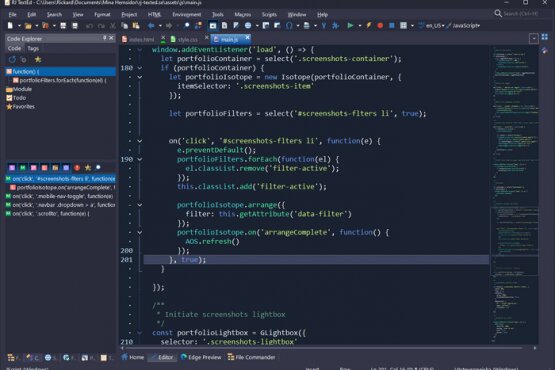Copy selection with the toolbar copy icon

pos(124,25)
